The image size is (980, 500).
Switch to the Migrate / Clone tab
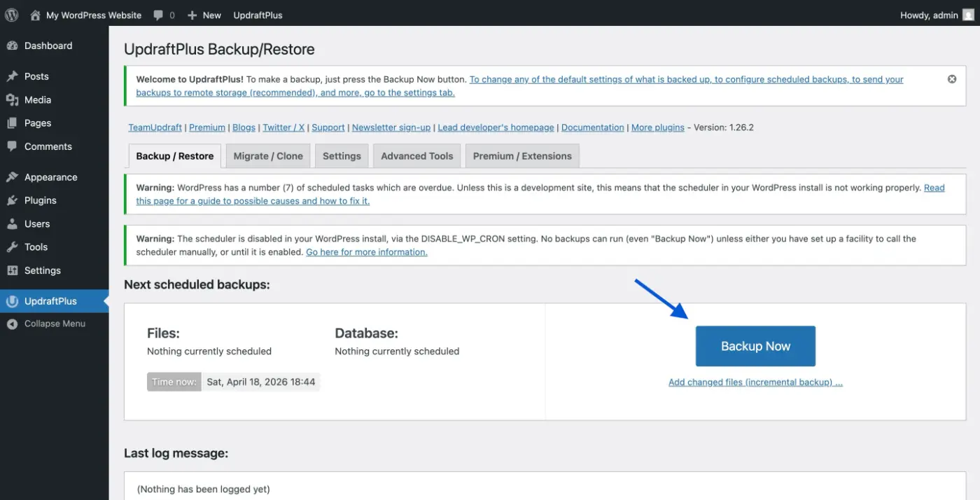268,156
